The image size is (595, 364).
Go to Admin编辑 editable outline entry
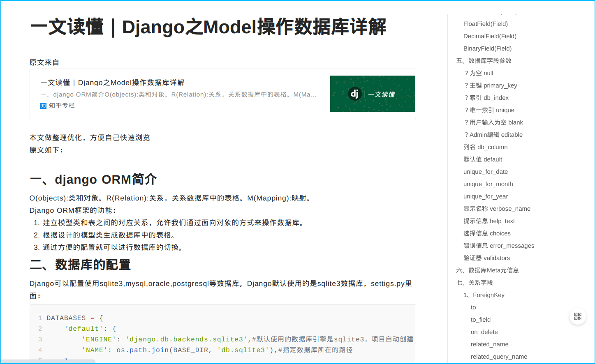(x=493, y=135)
